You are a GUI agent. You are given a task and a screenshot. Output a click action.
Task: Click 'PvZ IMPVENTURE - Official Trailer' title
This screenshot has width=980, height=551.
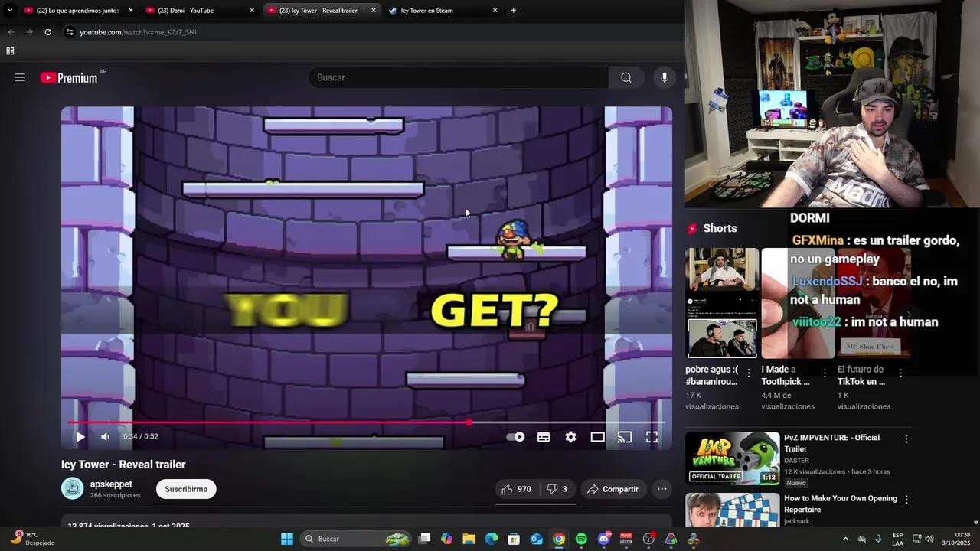pyautogui.click(x=831, y=443)
